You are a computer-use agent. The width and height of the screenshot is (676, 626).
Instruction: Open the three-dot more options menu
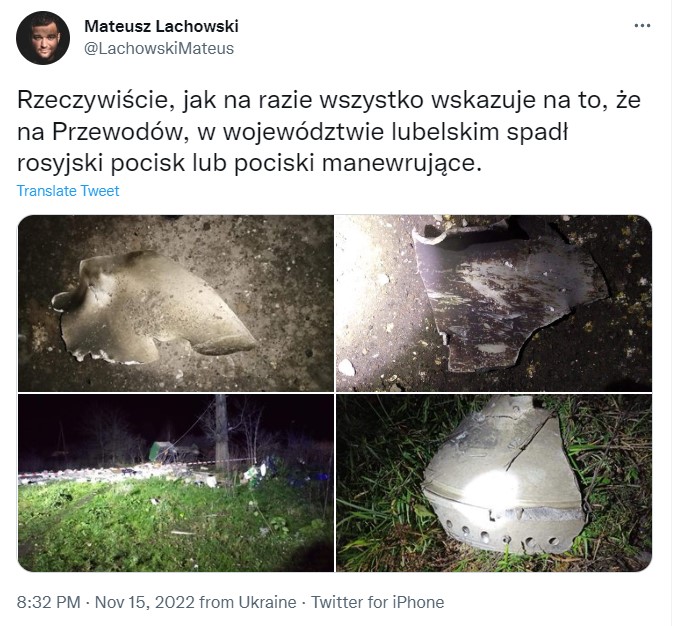tap(642, 26)
